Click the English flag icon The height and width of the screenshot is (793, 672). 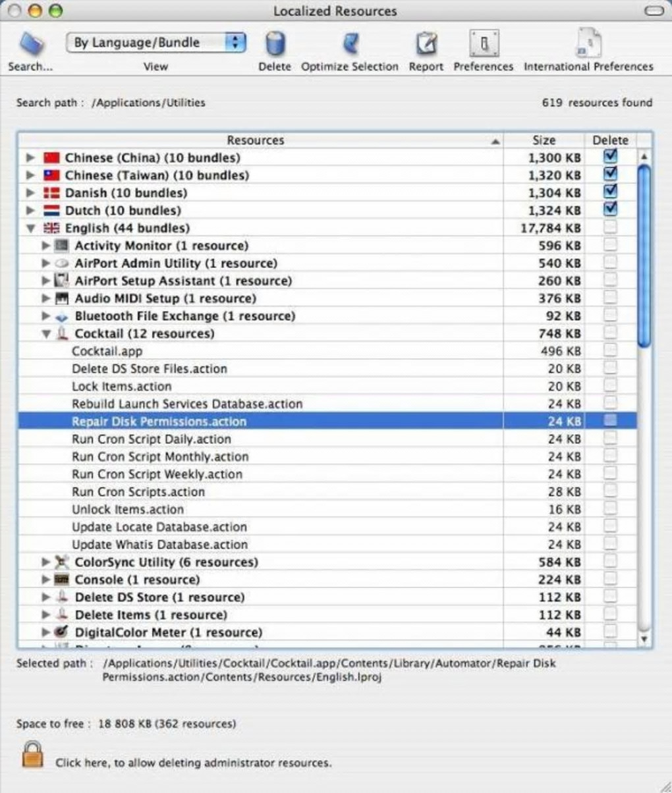[51, 228]
